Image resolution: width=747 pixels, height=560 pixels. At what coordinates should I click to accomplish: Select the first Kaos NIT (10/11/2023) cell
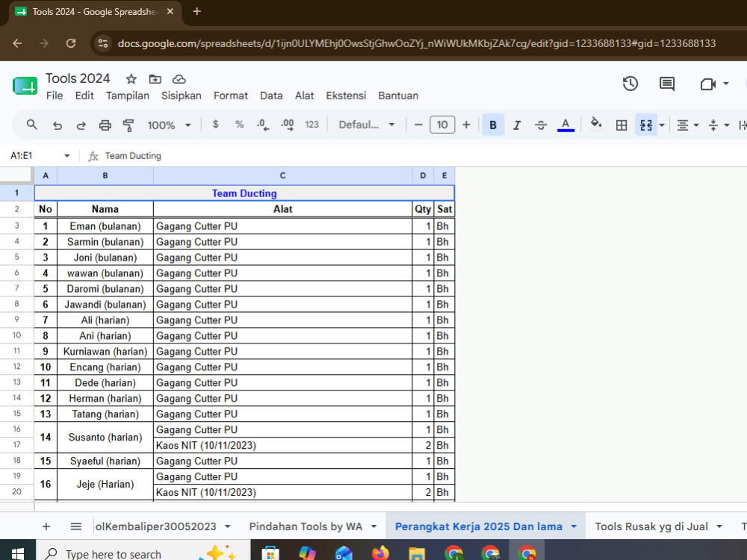tap(282, 445)
